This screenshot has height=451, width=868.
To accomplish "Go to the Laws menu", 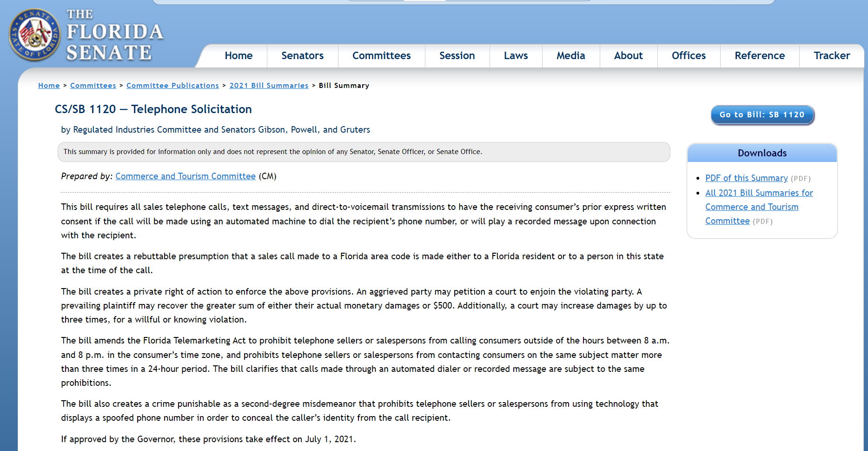I will point(516,56).
